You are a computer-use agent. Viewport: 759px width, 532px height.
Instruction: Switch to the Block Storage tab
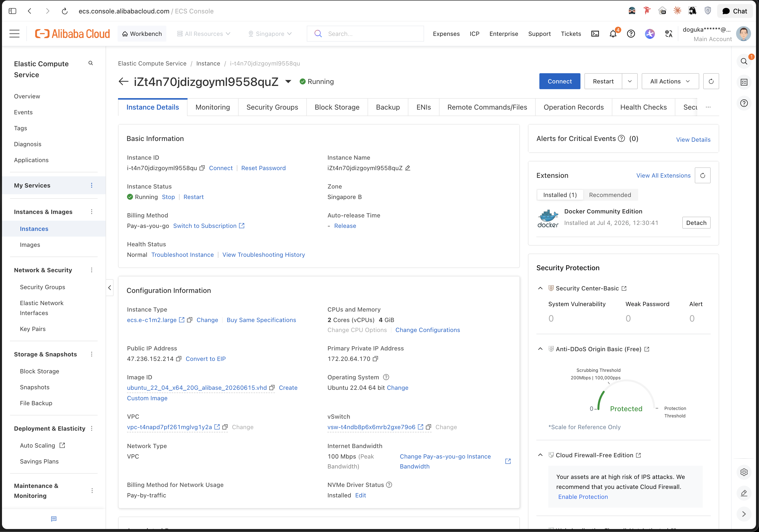337,107
